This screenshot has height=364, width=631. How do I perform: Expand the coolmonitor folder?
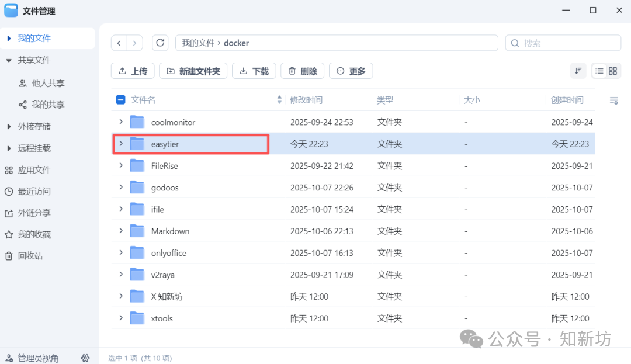coord(121,122)
